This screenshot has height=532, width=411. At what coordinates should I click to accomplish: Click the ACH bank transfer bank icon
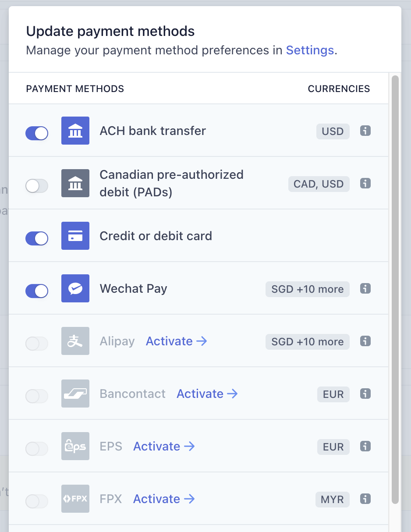[x=75, y=131]
